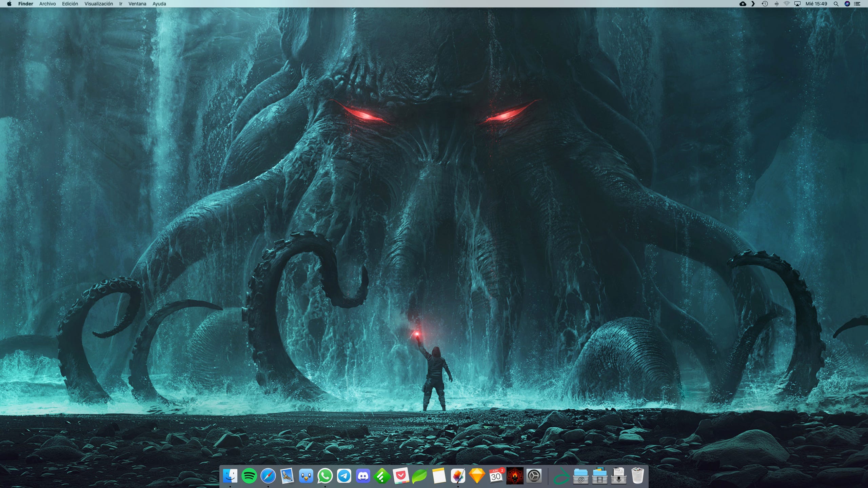Image resolution: width=868 pixels, height=488 pixels.
Task: Open Discord from the Dock
Action: (363, 476)
